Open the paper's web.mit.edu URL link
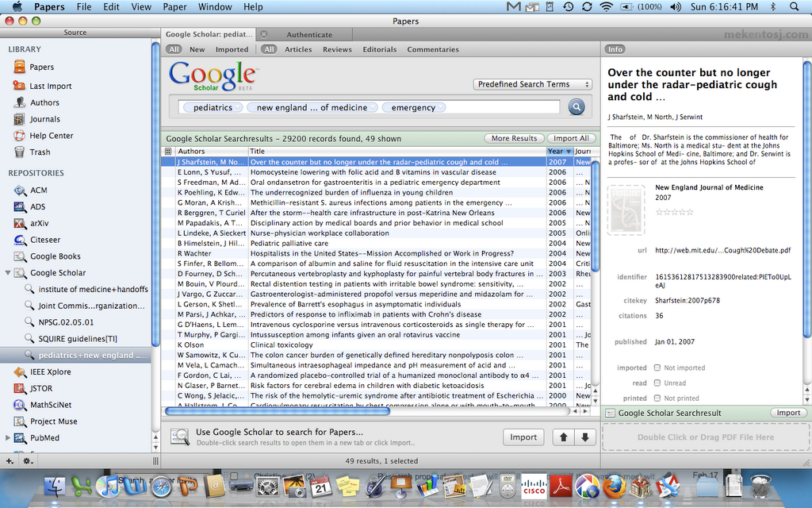812x508 pixels. point(723,250)
